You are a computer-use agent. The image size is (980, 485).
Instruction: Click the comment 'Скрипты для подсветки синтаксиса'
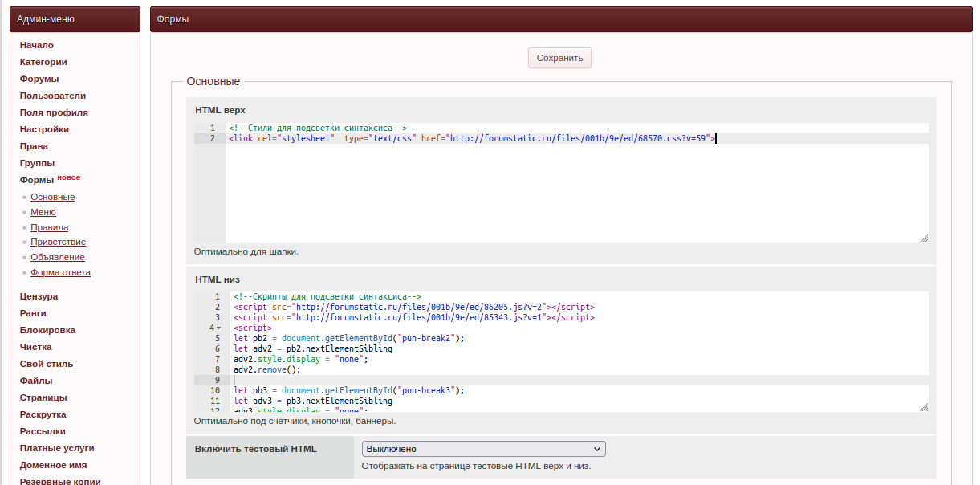[327, 296]
